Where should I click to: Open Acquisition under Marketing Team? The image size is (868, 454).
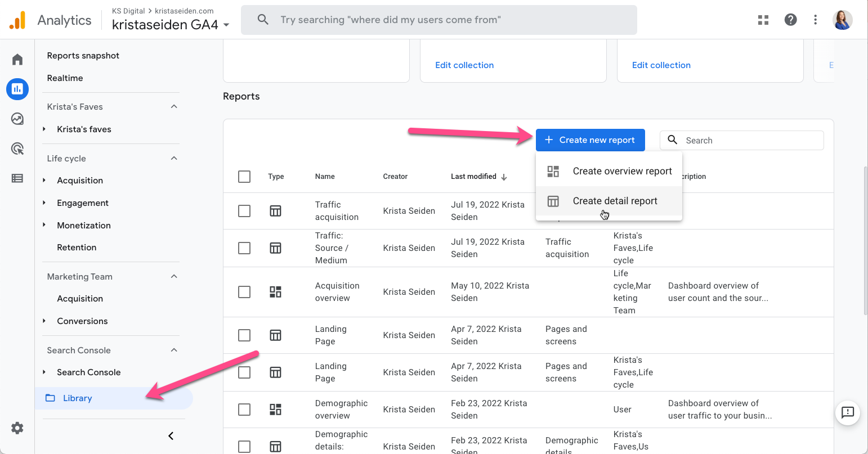click(x=80, y=299)
